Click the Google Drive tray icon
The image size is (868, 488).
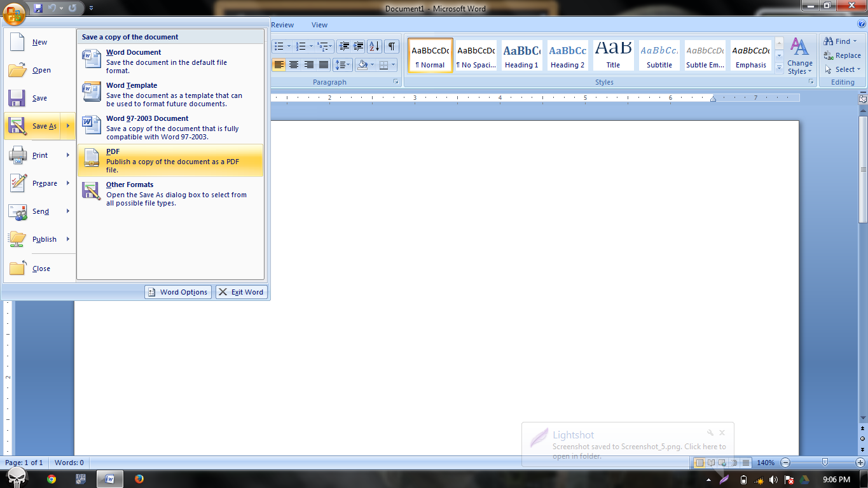click(x=805, y=480)
